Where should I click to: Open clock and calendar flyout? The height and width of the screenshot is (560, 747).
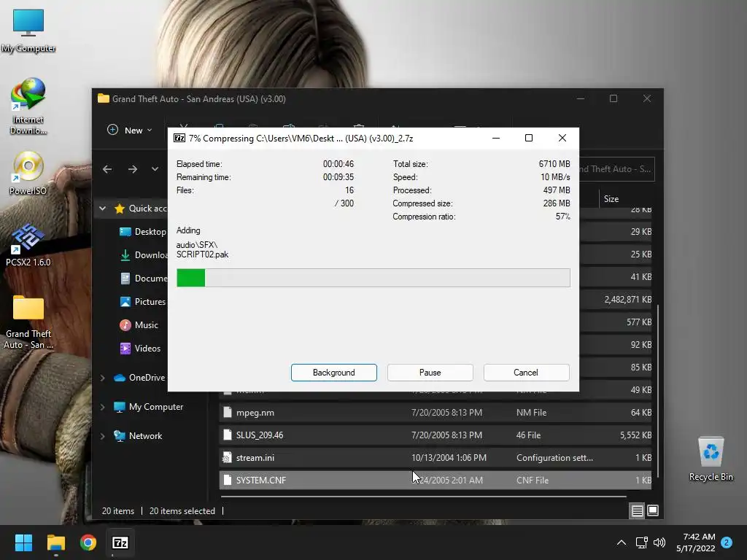(x=696, y=542)
